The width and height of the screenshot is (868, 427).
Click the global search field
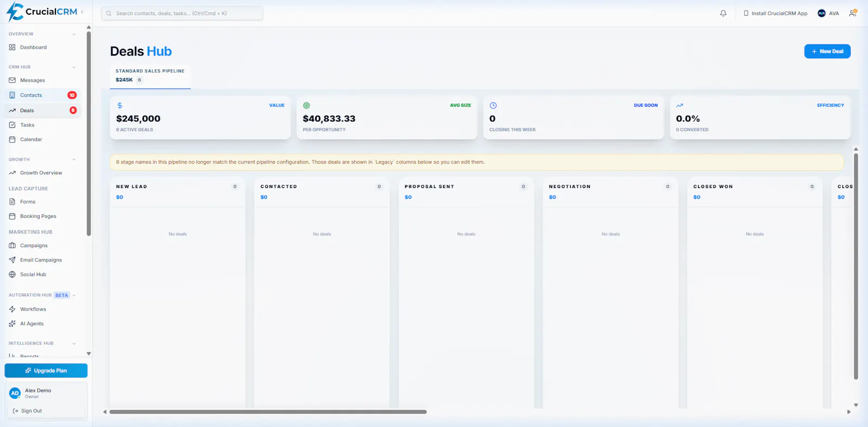182,13
